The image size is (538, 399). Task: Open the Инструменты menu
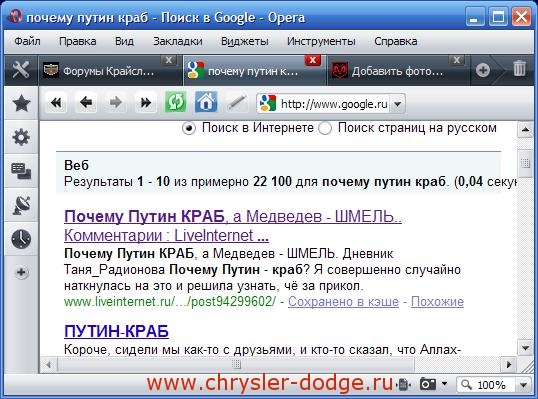pyautogui.click(x=321, y=42)
